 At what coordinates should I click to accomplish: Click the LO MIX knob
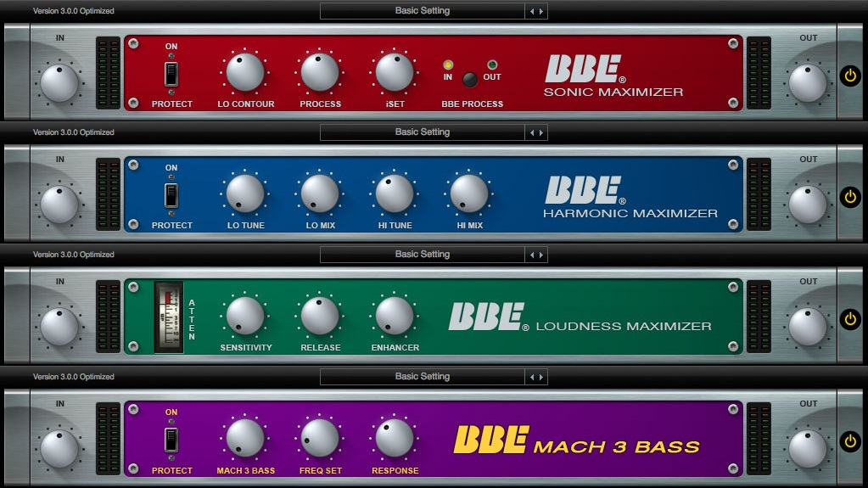click(320, 194)
